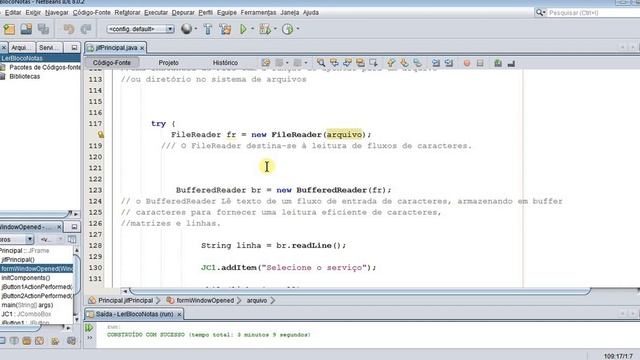640x360 pixels.
Task: Open the dropdown arrow beside Run Project
Action: tap(252, 29)
